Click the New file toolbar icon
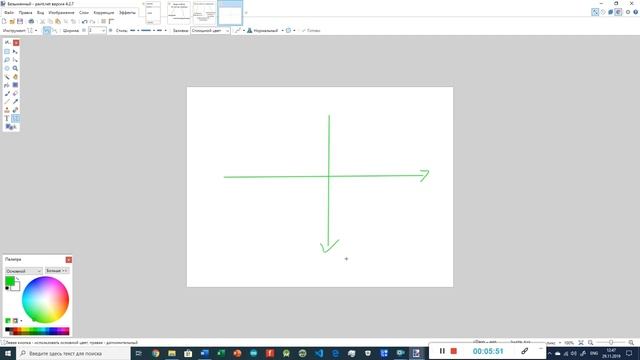640x360 pixels. (4, 21)
